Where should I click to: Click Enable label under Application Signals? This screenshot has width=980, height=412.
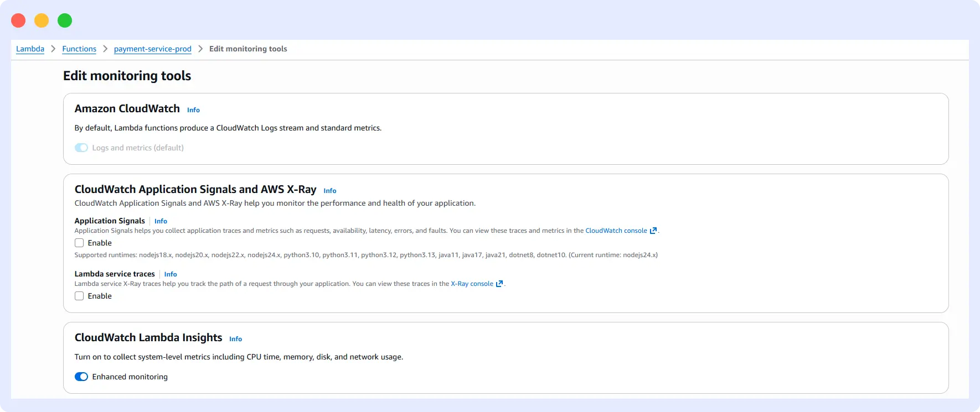tap(100, 243)
